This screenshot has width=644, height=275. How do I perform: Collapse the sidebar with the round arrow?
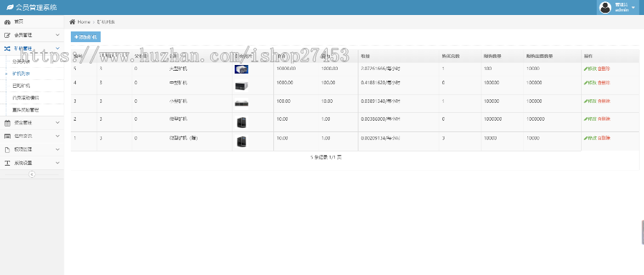[x=32, y=174]
